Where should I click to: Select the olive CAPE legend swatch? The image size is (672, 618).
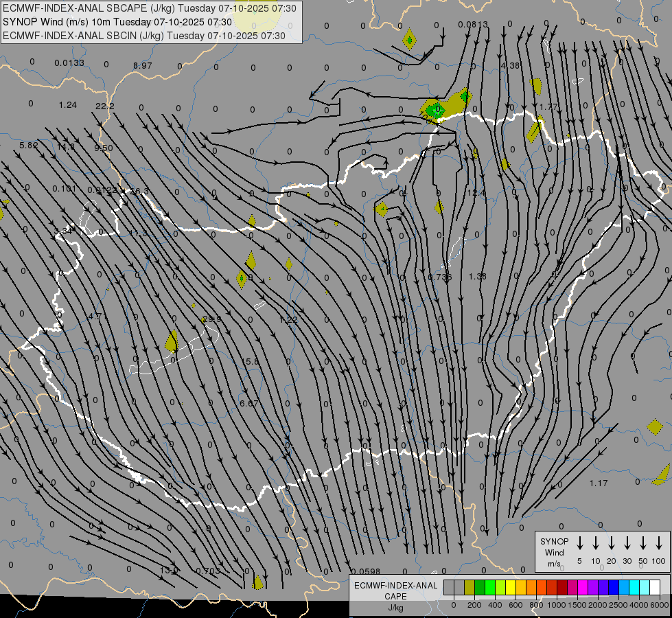point(470,587)
